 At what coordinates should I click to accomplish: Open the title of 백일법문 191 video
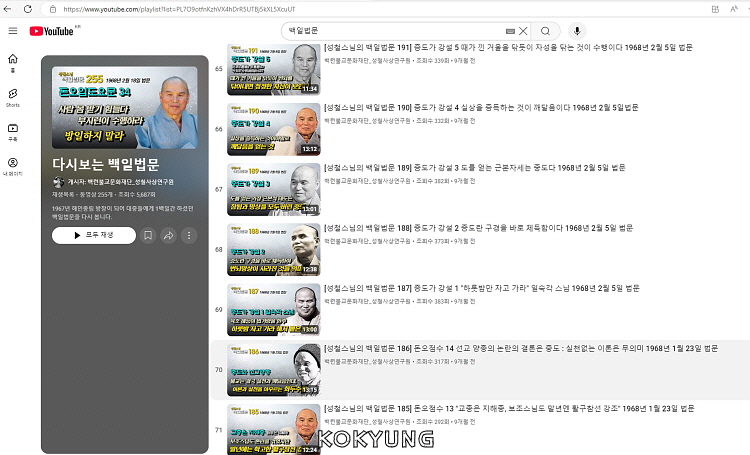pyautogui.click(x=508, y=47)
